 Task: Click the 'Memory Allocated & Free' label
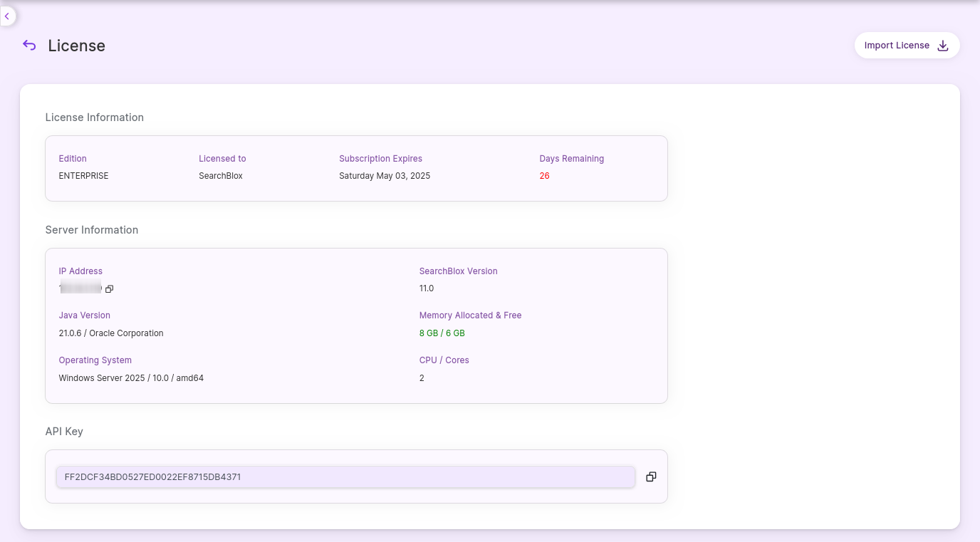coord(471,316)
